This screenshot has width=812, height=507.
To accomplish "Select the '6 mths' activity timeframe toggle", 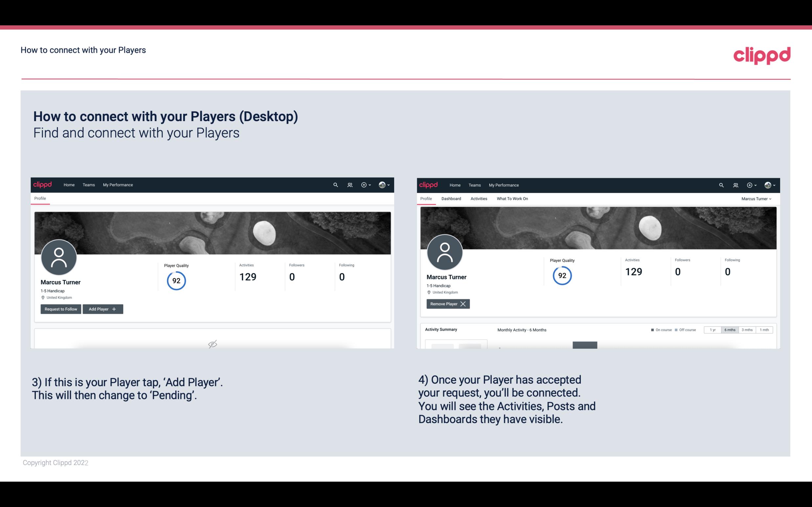I will 728,329.
